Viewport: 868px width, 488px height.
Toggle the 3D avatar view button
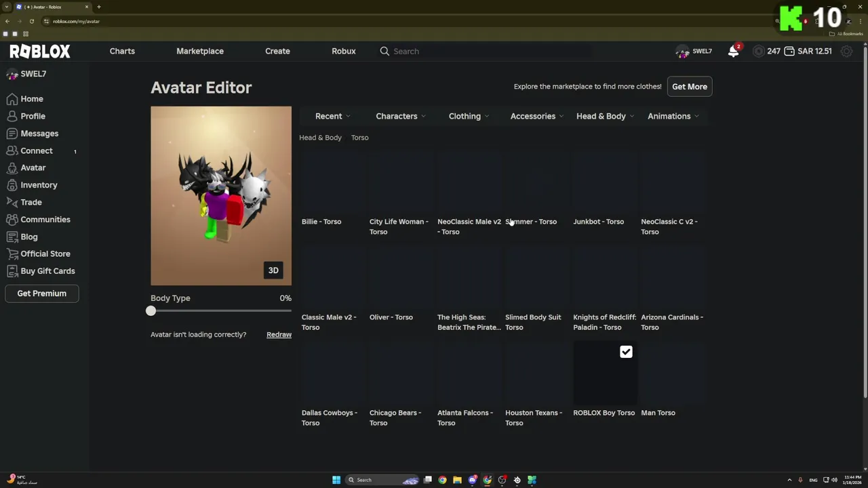pyautogui.click(x=273, y=270)
